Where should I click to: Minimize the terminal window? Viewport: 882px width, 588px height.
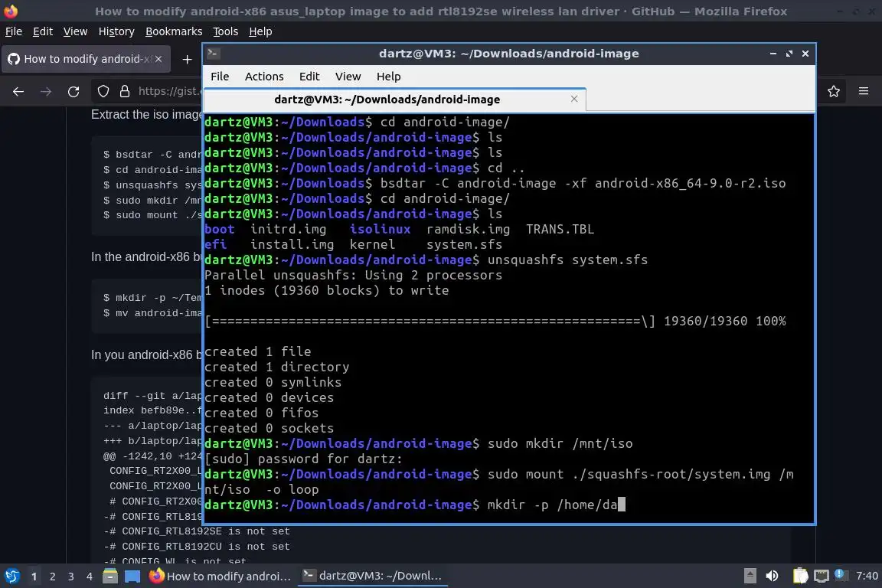[773, 54]
